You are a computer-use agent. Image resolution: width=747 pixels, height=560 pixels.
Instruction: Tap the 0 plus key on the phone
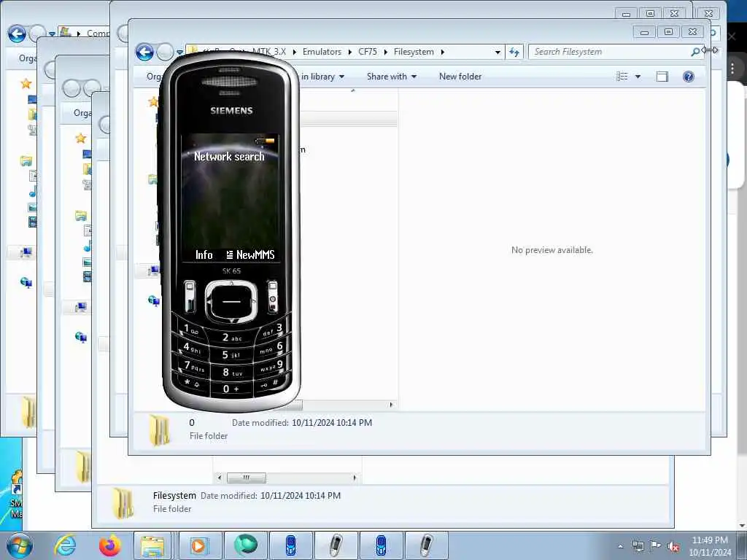[231, 389]
